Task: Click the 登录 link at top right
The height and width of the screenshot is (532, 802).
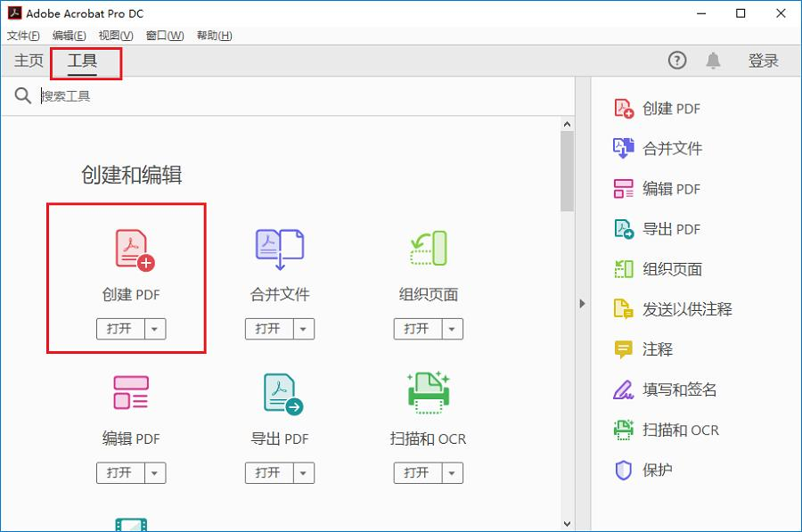Action: coord(763,60)
